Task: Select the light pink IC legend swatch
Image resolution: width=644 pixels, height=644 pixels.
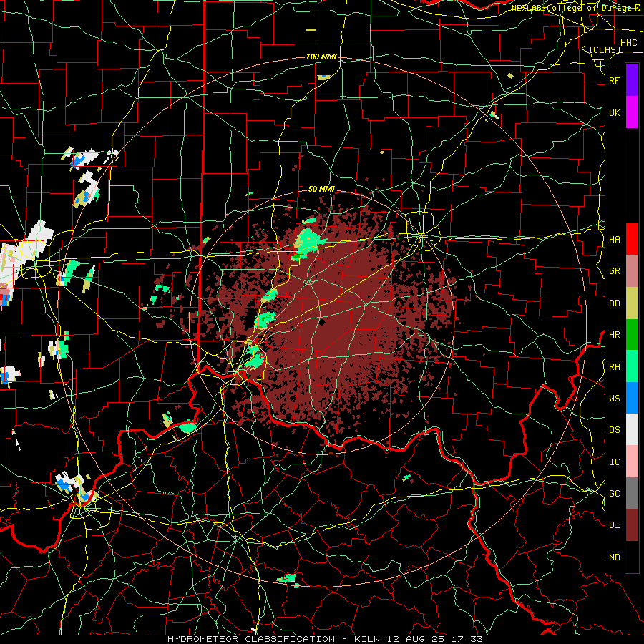Action: [632, 462]
